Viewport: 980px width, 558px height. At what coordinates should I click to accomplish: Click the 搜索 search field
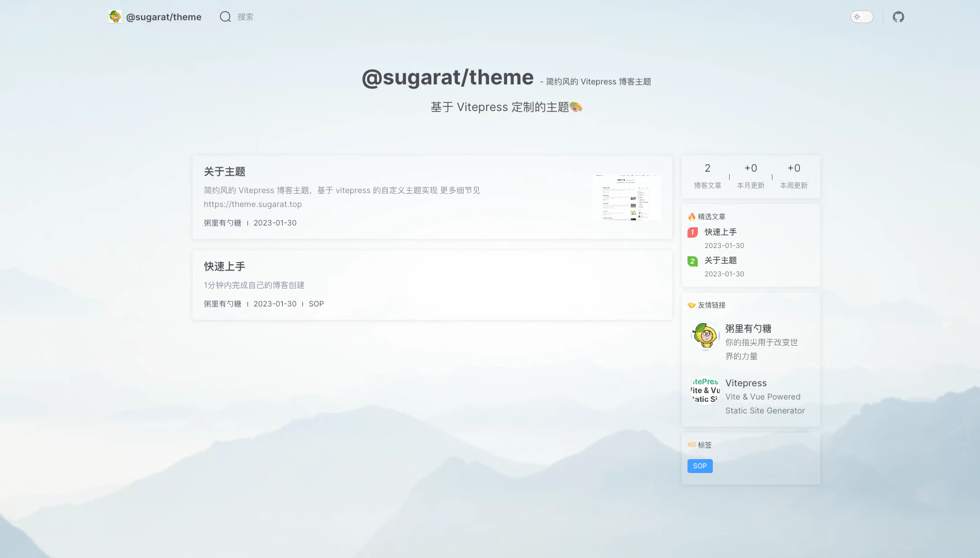pos(245,17)
